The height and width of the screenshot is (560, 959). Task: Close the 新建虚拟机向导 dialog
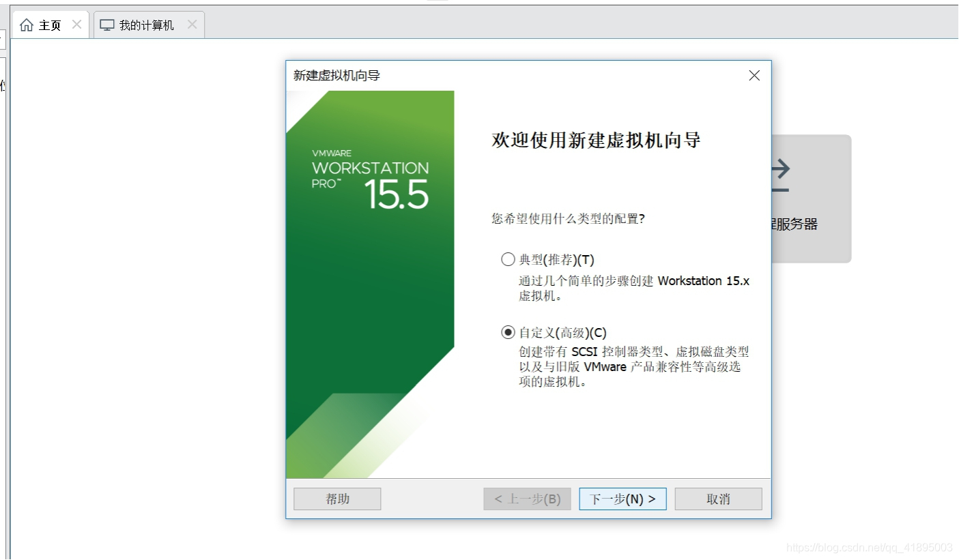point(754,76)
